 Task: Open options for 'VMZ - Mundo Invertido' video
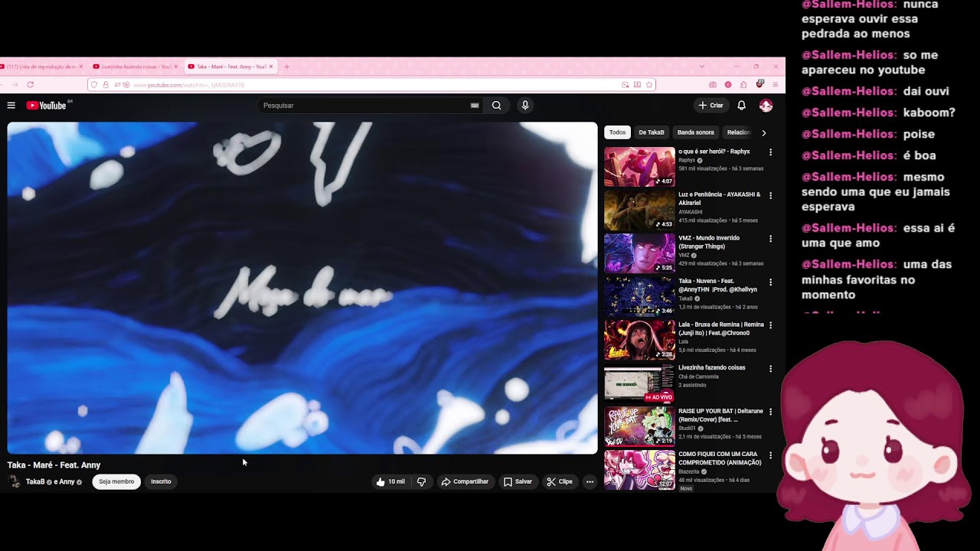click(770, 239)
